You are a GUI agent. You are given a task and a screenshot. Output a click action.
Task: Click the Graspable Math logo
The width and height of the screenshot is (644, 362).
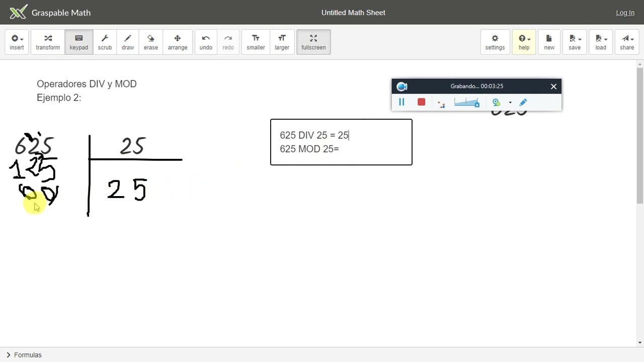tap(50, 13)
